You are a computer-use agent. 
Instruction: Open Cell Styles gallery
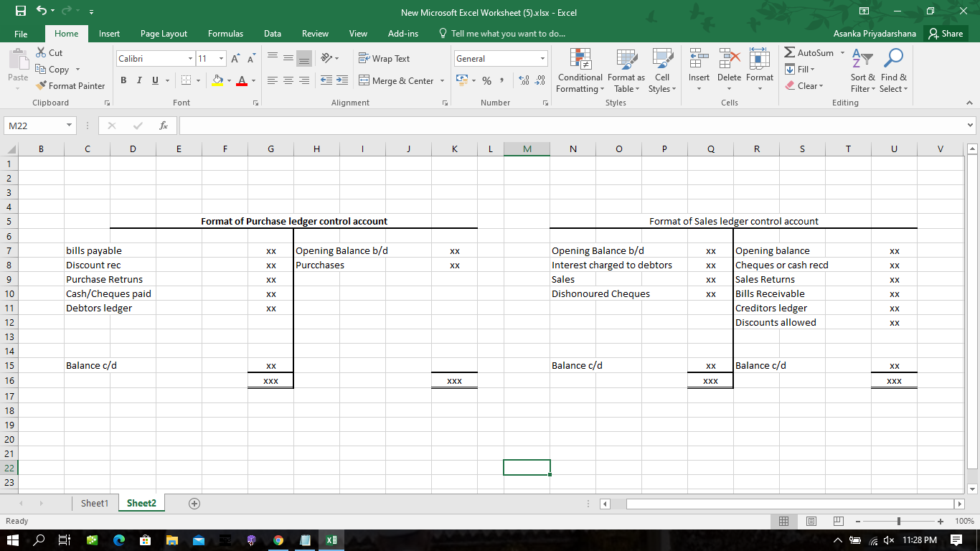tap(661, 68)
